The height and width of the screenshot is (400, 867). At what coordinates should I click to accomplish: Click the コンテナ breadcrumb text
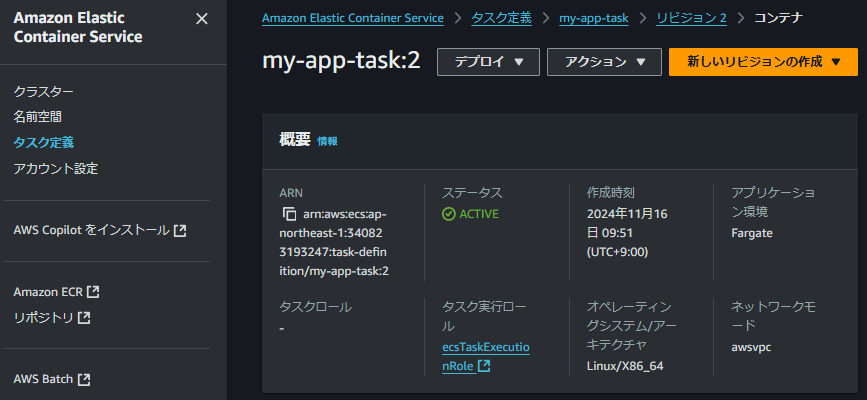(x=779, y=18)
